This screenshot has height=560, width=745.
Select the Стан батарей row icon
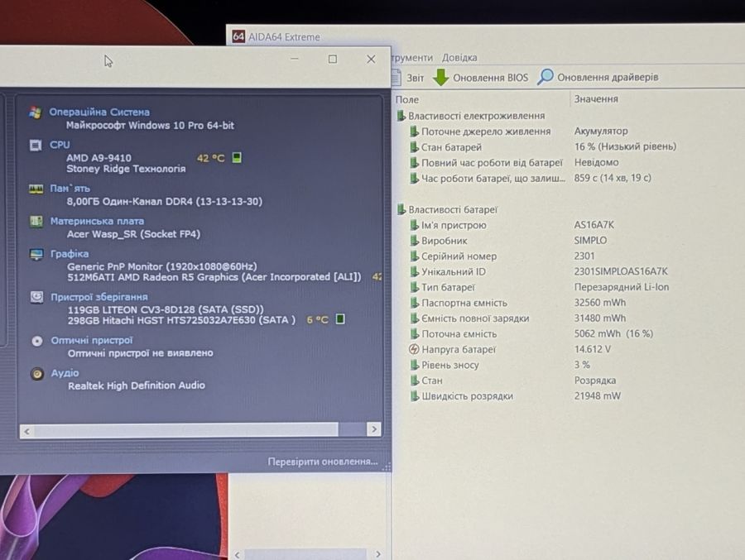click(x=415, y=147)
